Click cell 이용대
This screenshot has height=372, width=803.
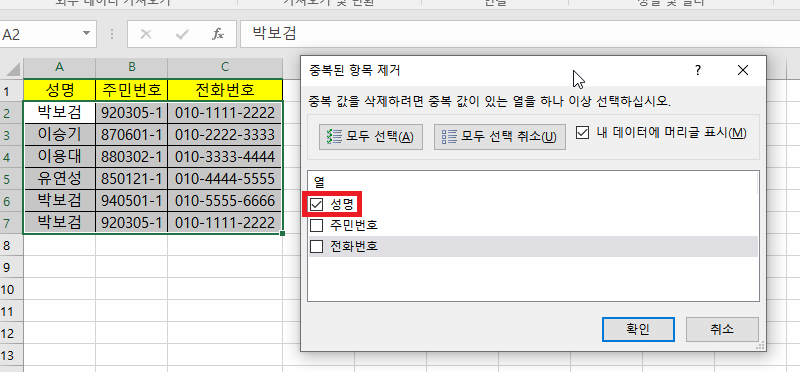[59, 156]
